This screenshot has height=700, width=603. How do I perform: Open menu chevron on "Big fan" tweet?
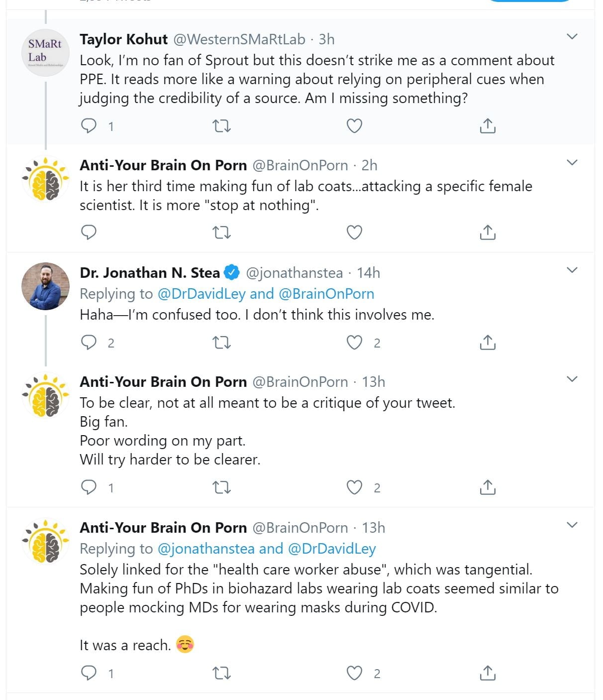coord(572,379)
